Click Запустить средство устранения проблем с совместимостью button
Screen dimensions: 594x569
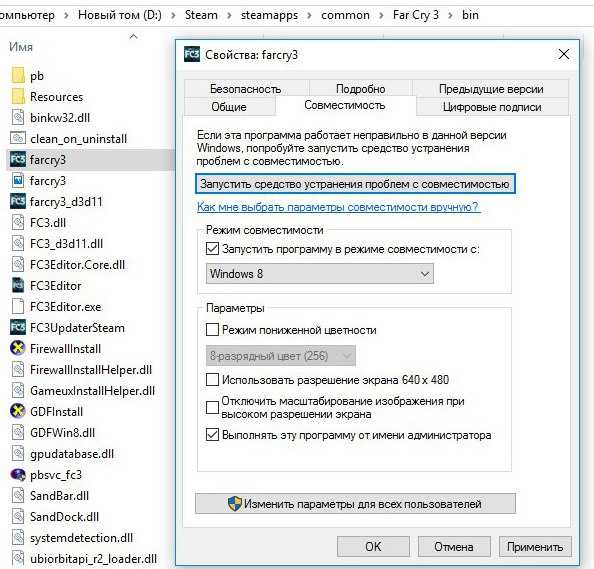355,184
